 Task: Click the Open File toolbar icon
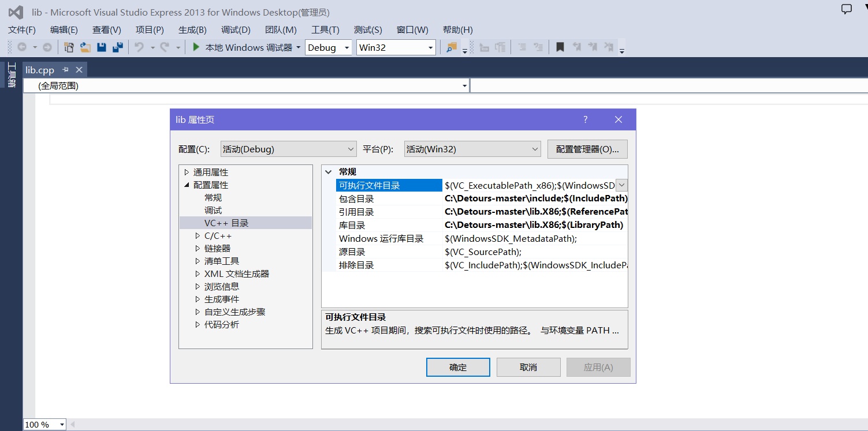(x=85, y=47)
